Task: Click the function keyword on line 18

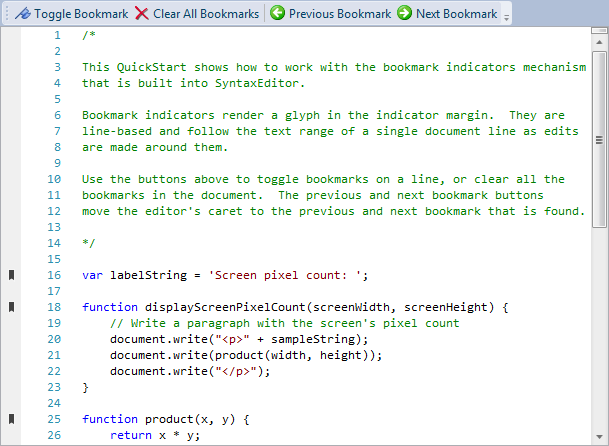Action: coord(110,307)
